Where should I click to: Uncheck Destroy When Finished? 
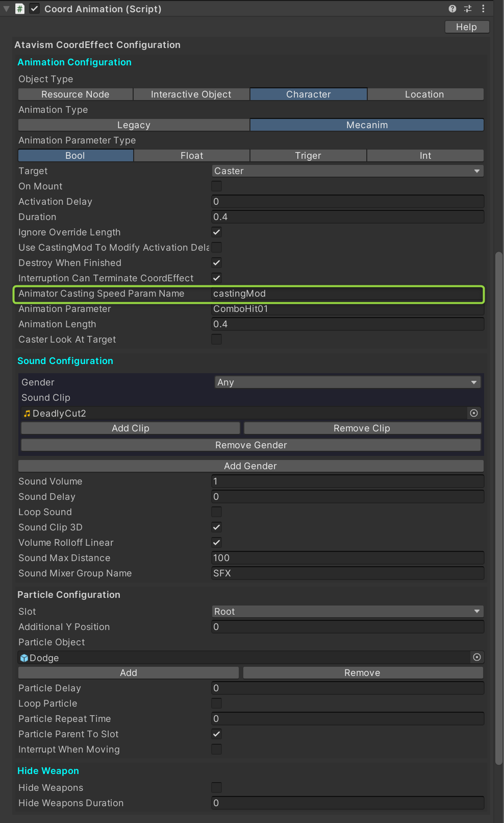[x=217, y=263]
